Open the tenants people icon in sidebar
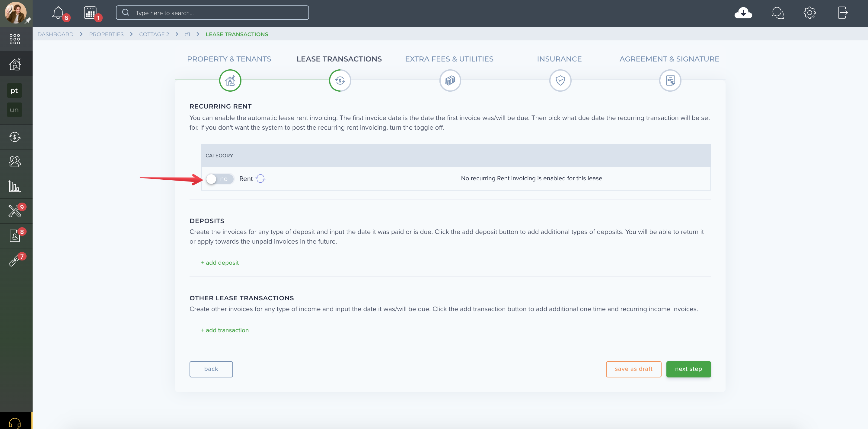The width and height of the screenshot is (868, 429). pos(15,162)
